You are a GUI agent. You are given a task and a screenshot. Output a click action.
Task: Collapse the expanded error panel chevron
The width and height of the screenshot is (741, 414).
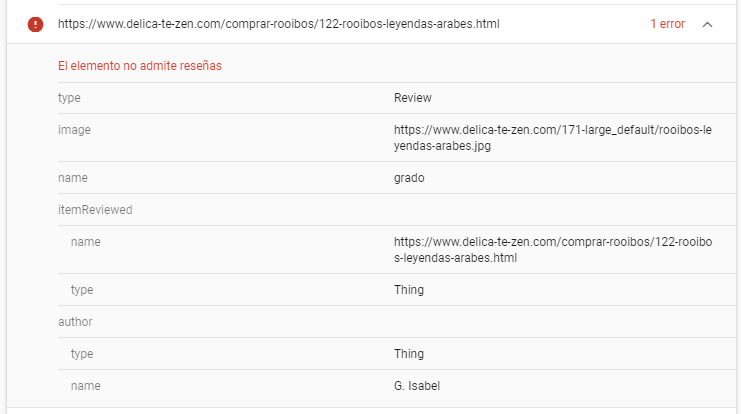click(707, 23)
